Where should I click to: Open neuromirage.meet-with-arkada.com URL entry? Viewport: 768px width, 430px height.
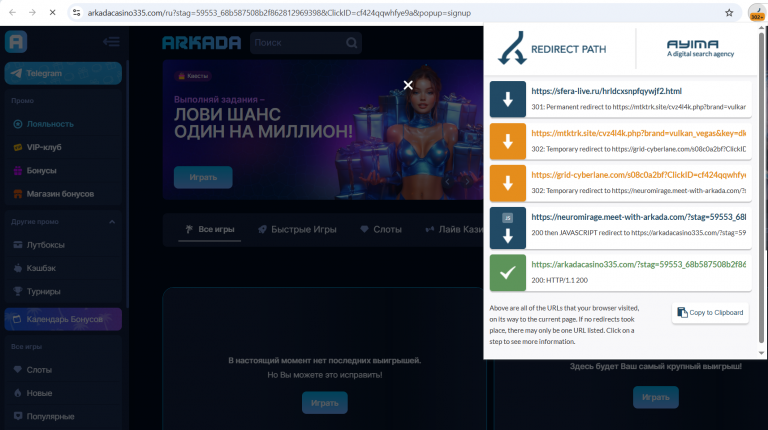pyautogui.click(x=638, y=217)
